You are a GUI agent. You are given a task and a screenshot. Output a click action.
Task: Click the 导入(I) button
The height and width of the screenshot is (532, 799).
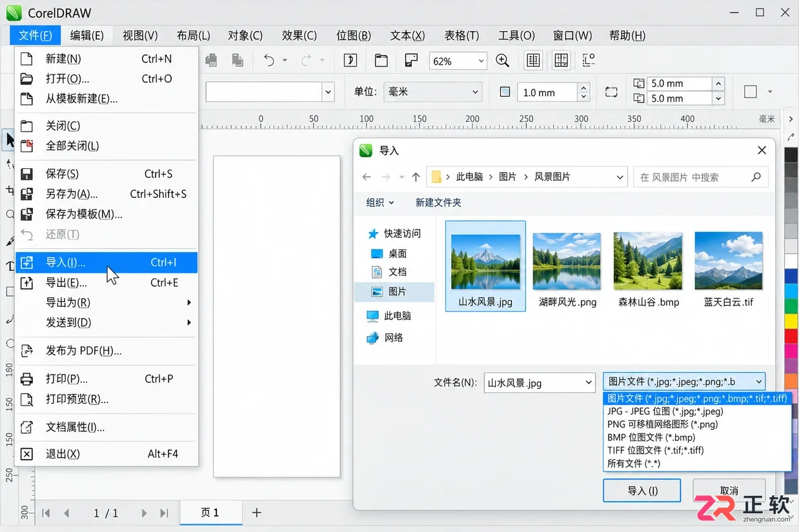coord(642,490)
